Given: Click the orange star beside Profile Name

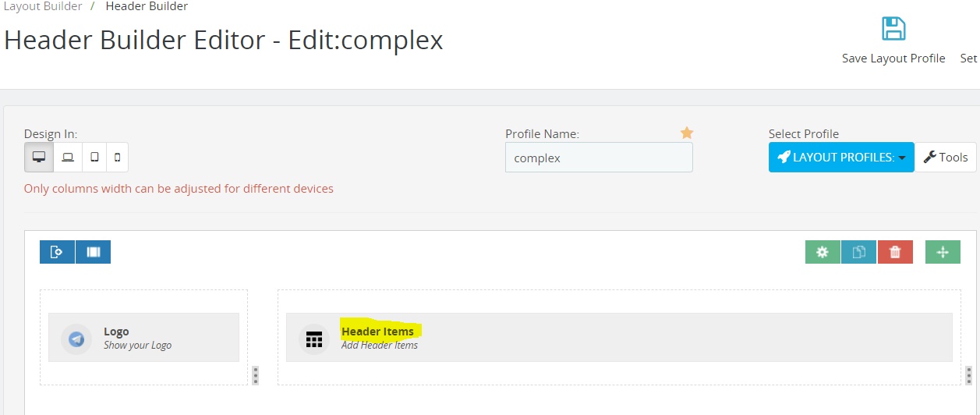Looking at the screenshot, I should (686, 133).
